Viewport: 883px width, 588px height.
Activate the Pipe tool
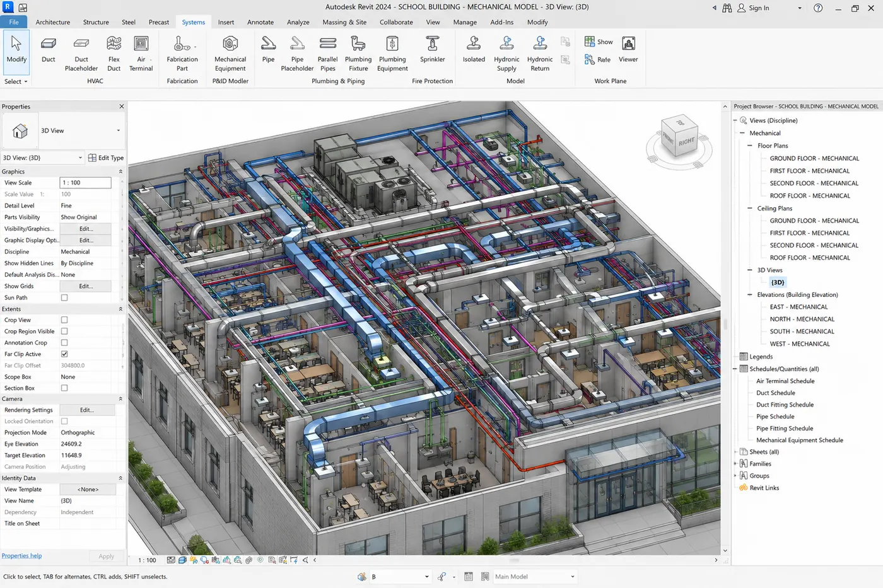click(x=269, y=50)
